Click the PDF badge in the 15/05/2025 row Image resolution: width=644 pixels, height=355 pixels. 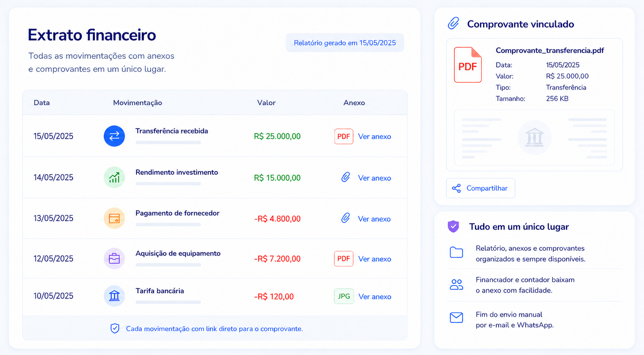(x=344, y=136)
